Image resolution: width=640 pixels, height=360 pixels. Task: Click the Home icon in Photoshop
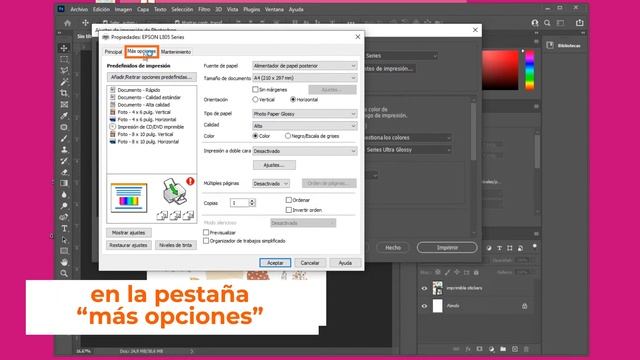point(67,23)
